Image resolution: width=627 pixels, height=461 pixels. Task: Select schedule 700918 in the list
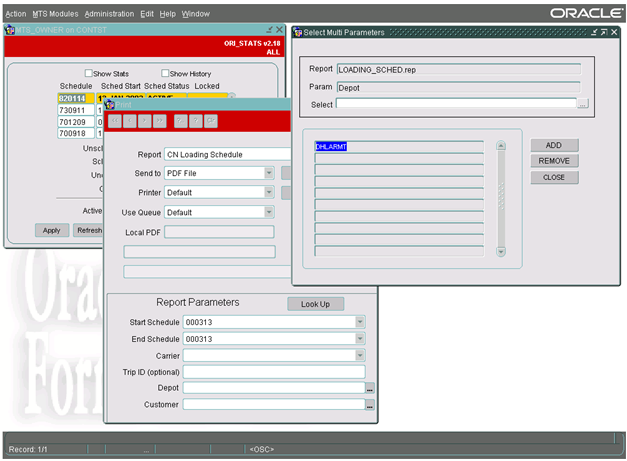[76, 133]
